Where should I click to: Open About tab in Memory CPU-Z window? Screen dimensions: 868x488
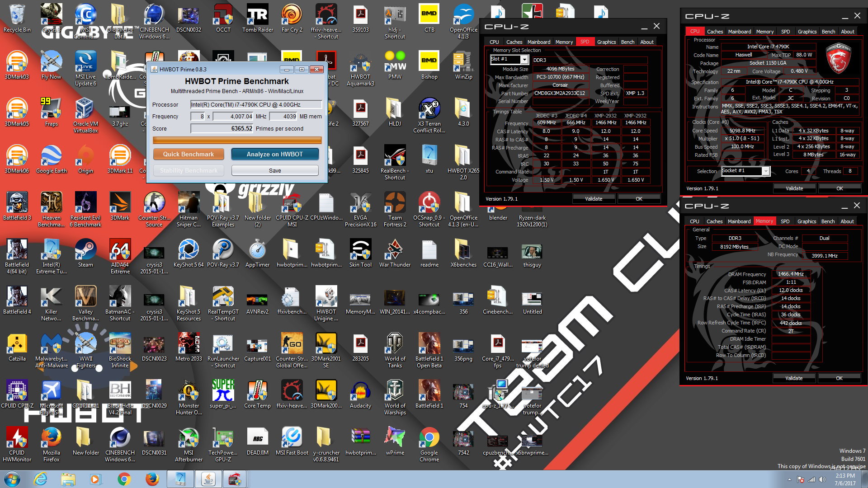(847, 221)
